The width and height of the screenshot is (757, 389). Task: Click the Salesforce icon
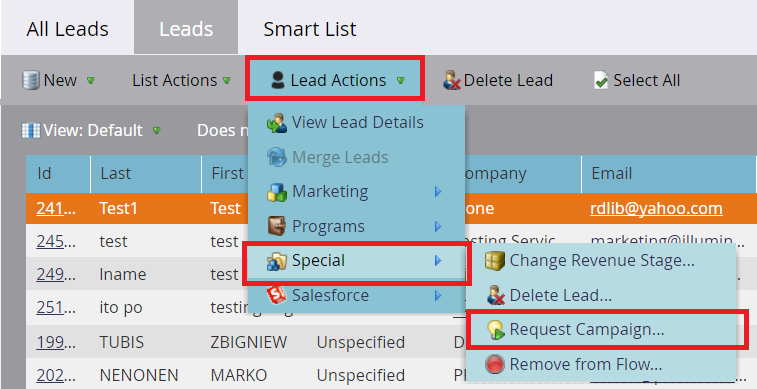[x=277, y=295]
